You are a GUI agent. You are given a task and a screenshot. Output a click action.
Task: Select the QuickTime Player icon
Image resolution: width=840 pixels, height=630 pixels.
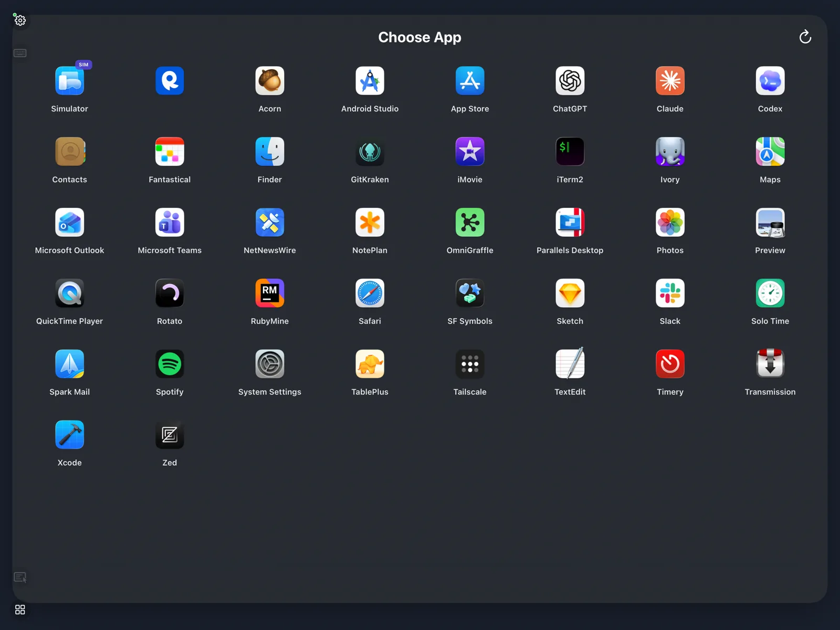point(70,293)
